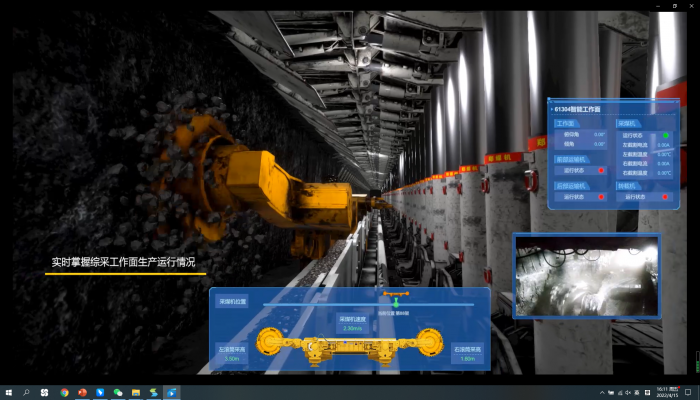700x400 pixels.
Task: Open the live camera feed thumbnail
Action: (x=586, y=275)
